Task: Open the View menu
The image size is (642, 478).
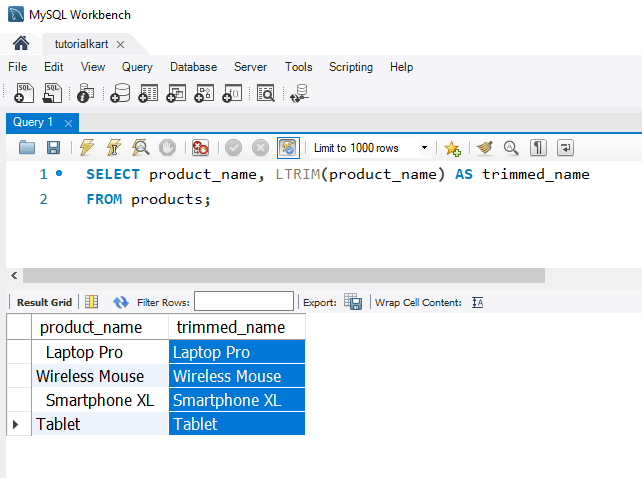Action: [93, 67]
